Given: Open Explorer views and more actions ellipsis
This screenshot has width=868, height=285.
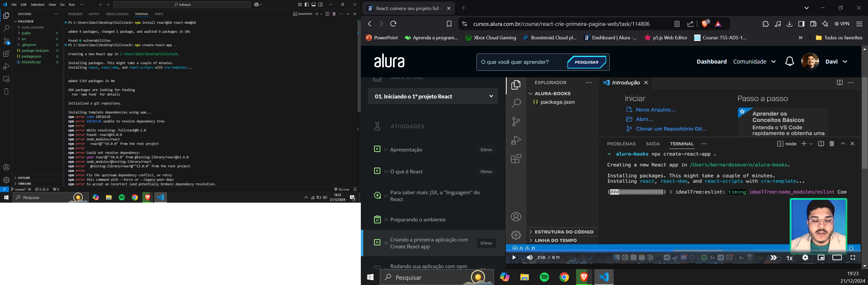Looking at the screenshot, I should pos(56,14).
